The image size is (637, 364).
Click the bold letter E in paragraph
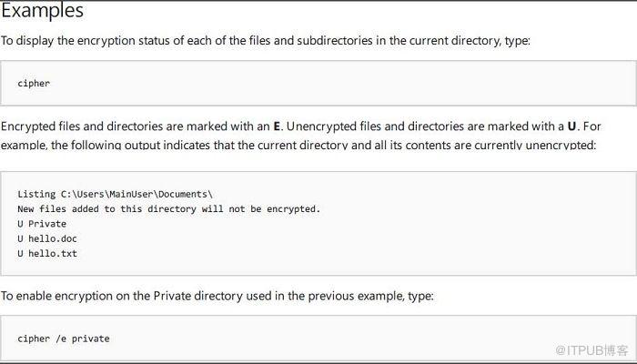pos(277,126)
